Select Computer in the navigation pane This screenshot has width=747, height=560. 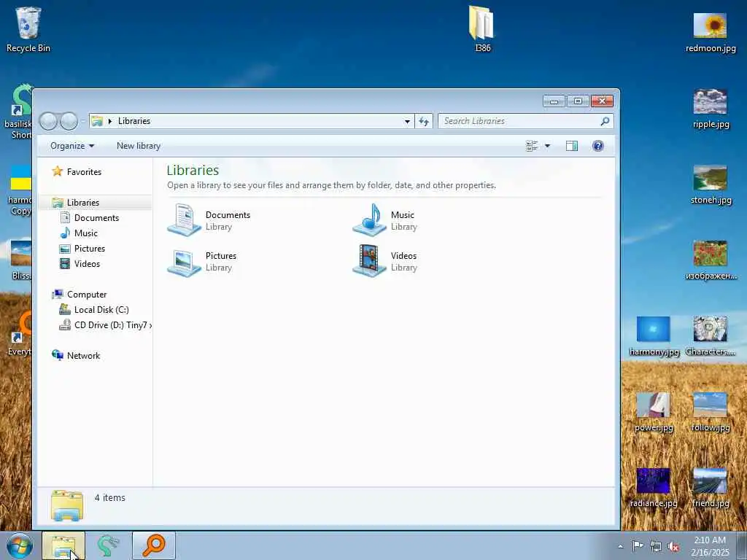point(79,295)
